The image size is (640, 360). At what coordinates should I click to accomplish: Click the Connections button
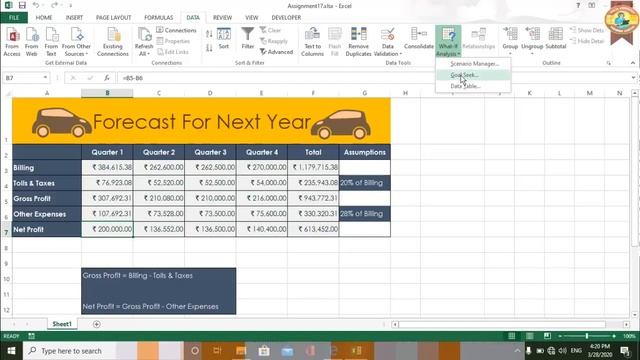tap(176, 30)
